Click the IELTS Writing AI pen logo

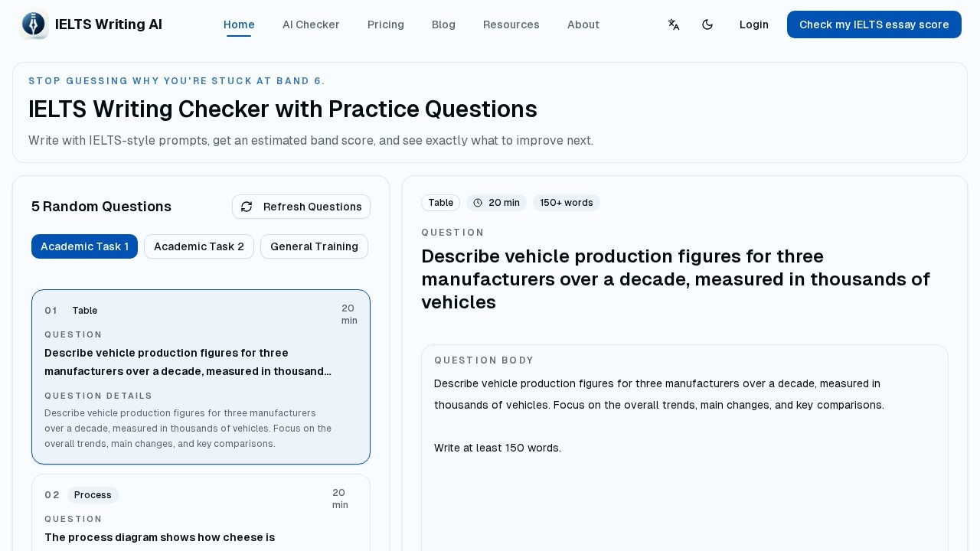pyautogui.click(x=34, y=24)
